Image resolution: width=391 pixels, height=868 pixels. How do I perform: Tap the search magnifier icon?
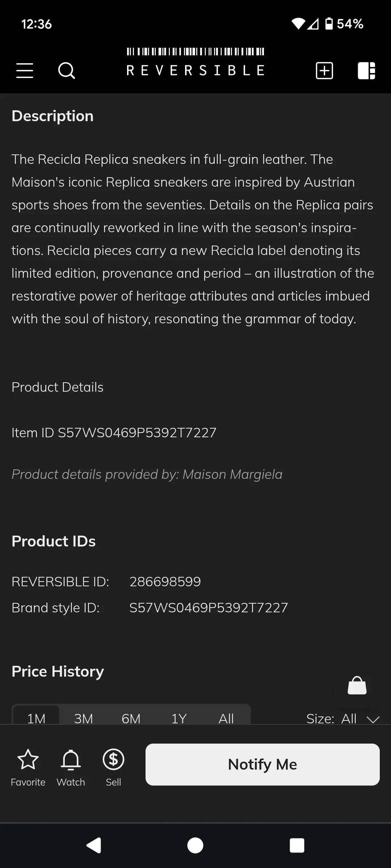(x=67, y=70)
